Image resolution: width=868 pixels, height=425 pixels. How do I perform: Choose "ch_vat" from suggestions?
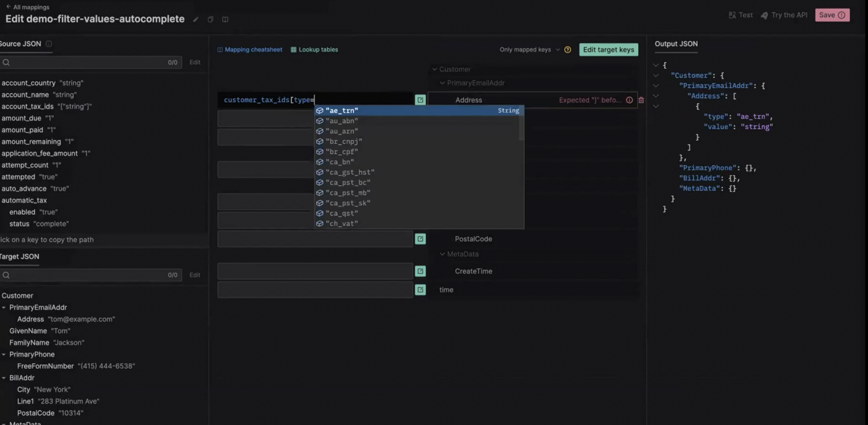click(x=417, y=224)
